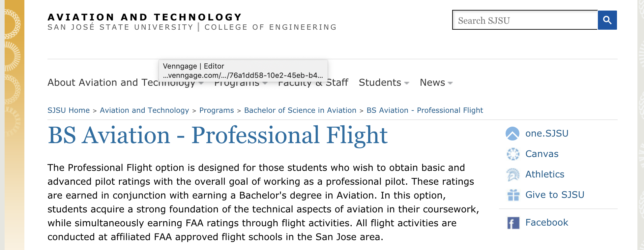Open Aviation and Technology breadcrumb link
The height and width of the screenshot is (250, 644).
click(144, 110)
